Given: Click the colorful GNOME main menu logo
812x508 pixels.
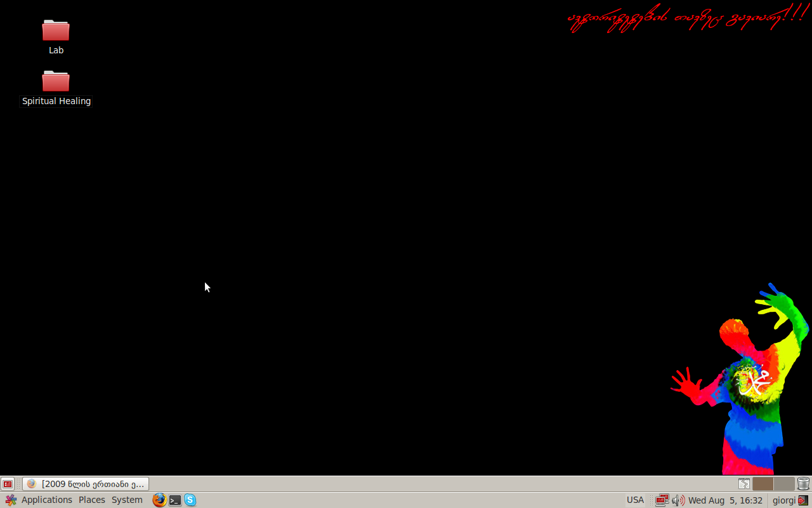Looking at the screenshot, I should click(10, 500).
